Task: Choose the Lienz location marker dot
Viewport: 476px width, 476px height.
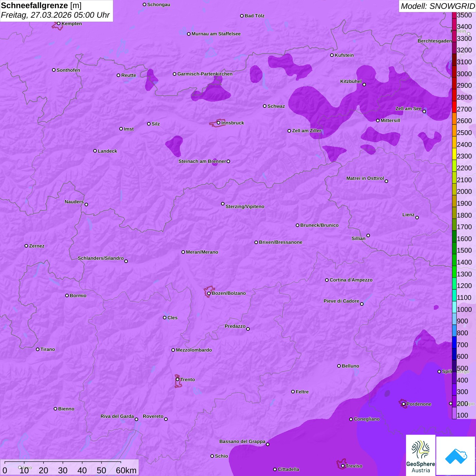Action: click(x=417, y=218)
